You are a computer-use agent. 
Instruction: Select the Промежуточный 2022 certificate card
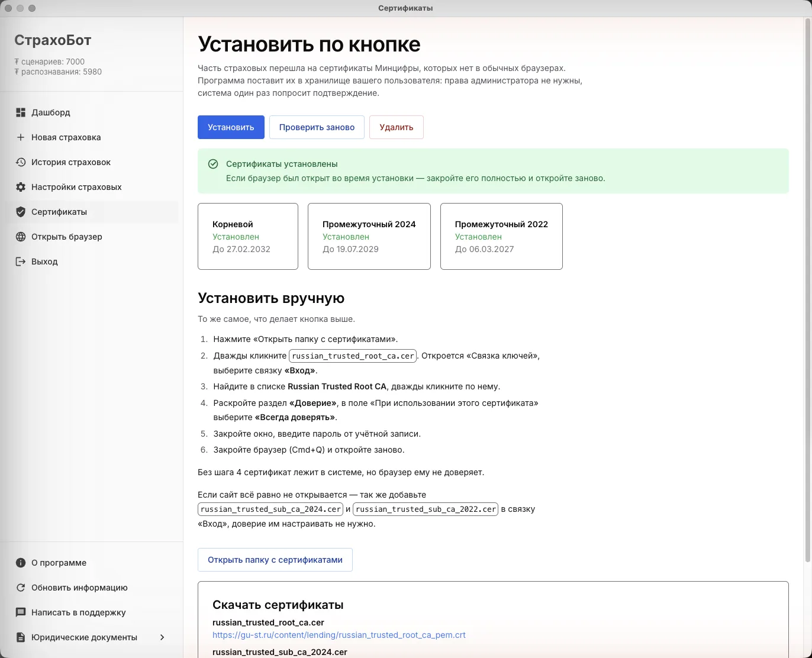[x=501, y=237]
